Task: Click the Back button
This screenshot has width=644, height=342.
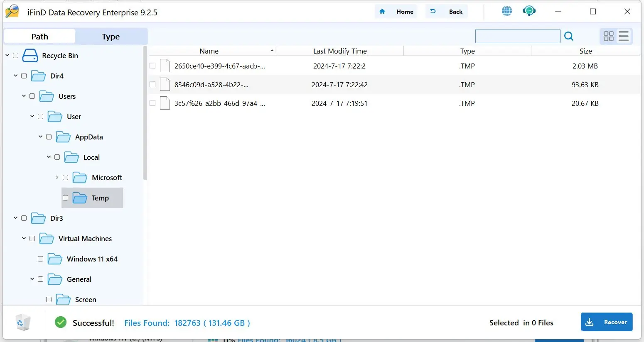Action: click(x=447, y=12)
